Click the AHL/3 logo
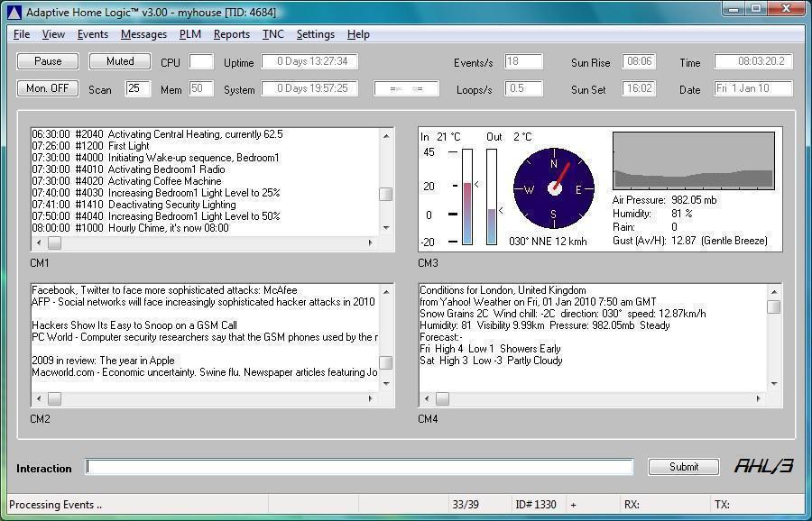 [x=763, y=466]
